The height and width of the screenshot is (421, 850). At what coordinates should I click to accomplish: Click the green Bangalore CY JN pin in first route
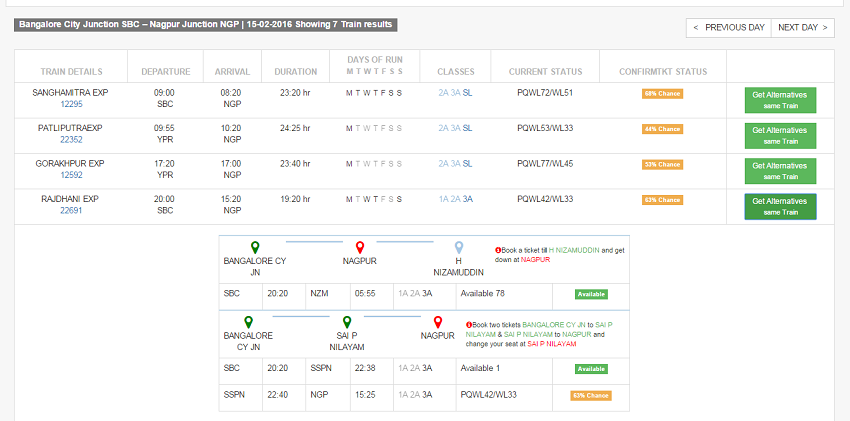(x=254, y=247)
